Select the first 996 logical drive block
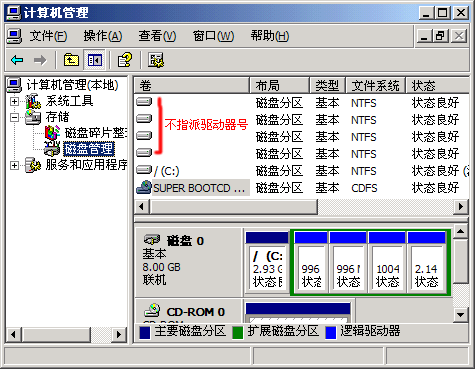Screen dimensions: 475x369 point(311,263)
